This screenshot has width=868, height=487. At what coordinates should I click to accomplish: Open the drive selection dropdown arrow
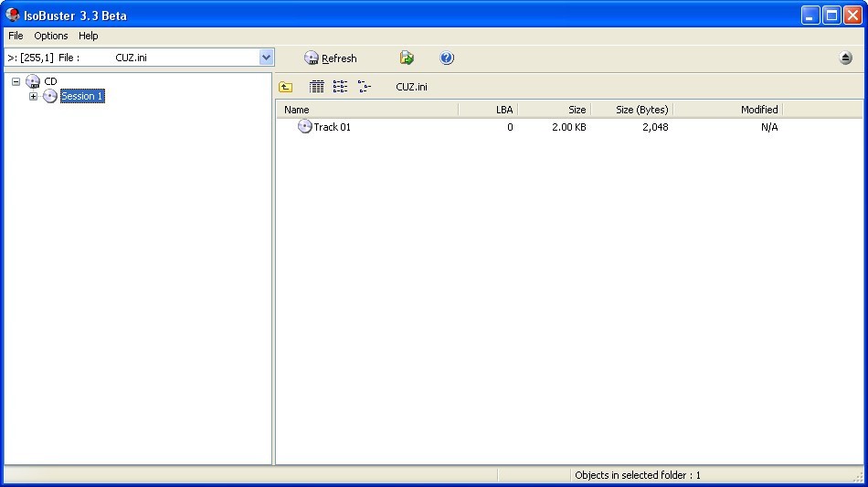266,57
